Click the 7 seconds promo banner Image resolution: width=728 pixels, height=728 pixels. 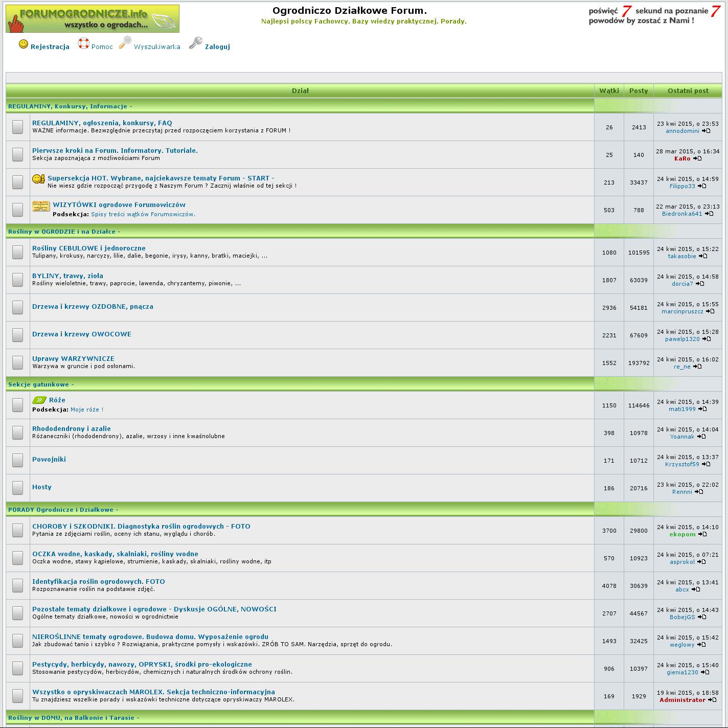tap(654, 15)
